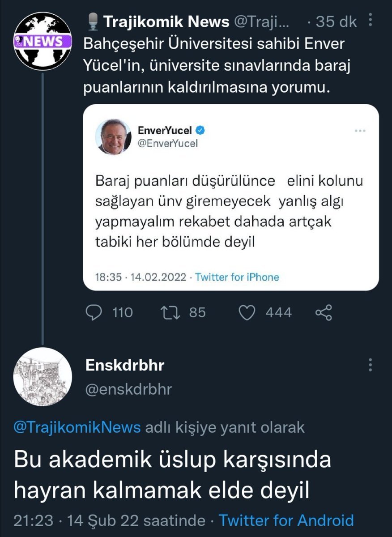The height and width of the screenshot is (537, 392).
Task: Like the tweet with heart icon
Action: pyautogui.click(x=247, y=312)
